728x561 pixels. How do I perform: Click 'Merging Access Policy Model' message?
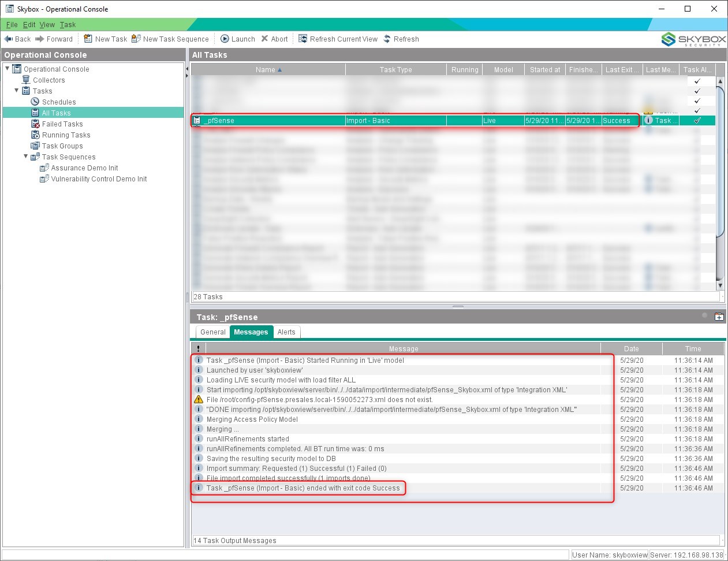(252, 419)
